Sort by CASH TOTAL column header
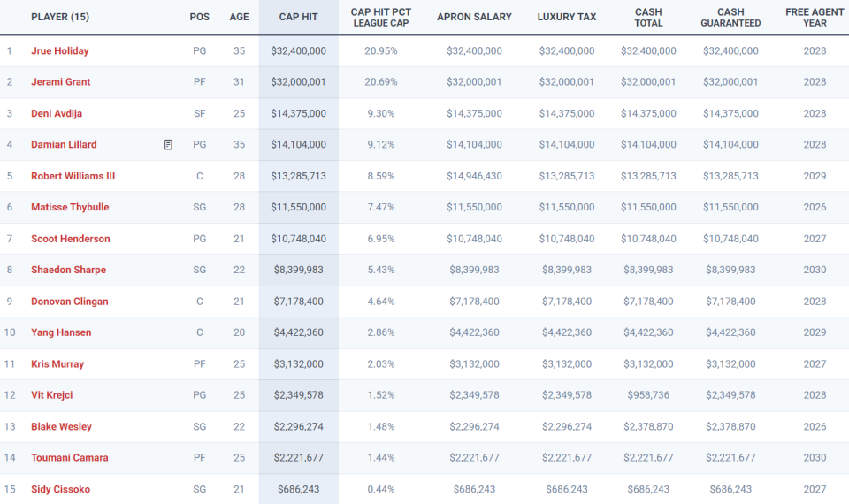The image size is (849, 504). tap(648, 18)
